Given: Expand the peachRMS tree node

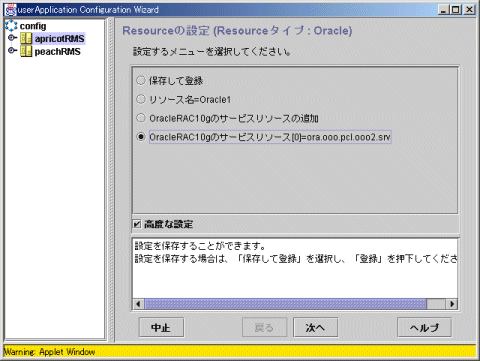Looking at the screenshot, I should pos(12,50).
